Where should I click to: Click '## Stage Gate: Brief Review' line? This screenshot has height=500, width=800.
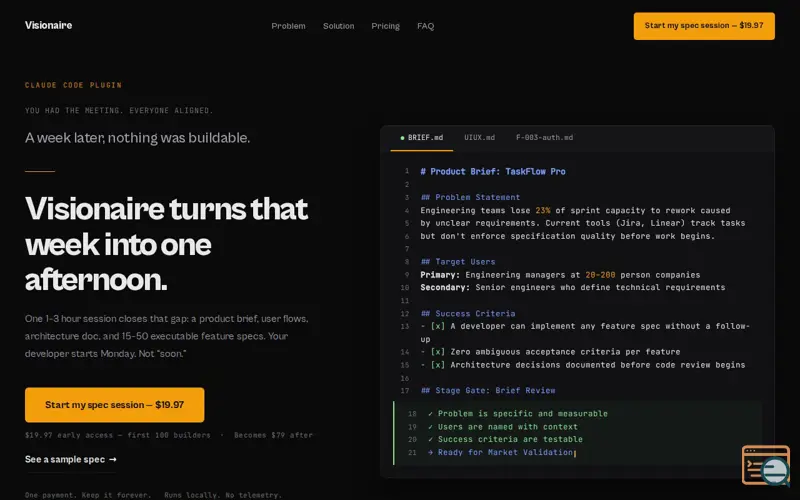pyautogui.click(x=488, y=390)
